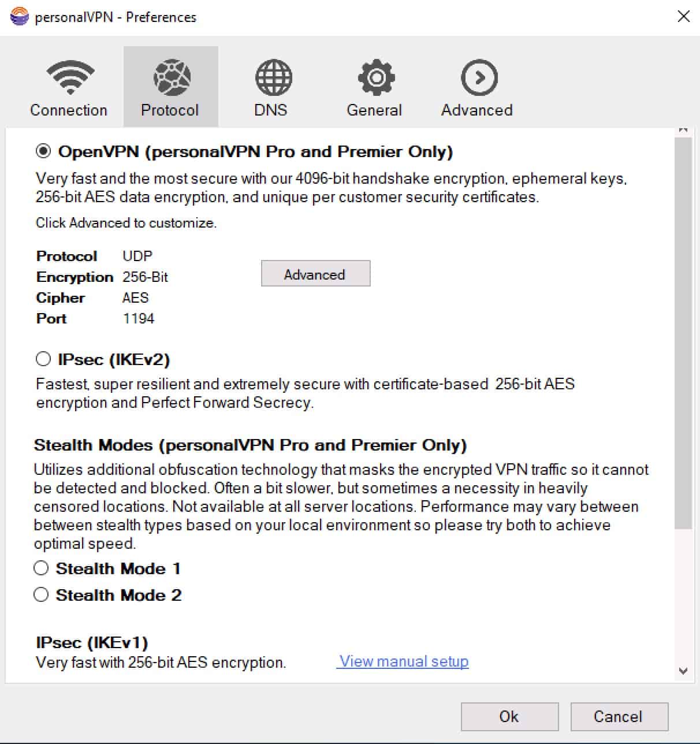700x744 pixels.
Task: Click the Advanced button beside protocol details
Action: [x=315, y=274]
